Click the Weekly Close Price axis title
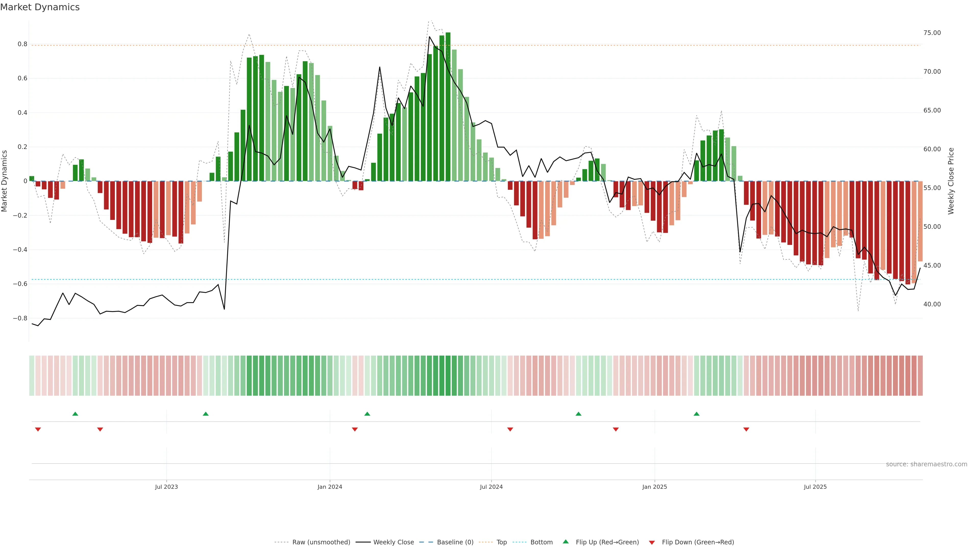The width and height of the screenshot is (980, 551). tap(951, 181)
